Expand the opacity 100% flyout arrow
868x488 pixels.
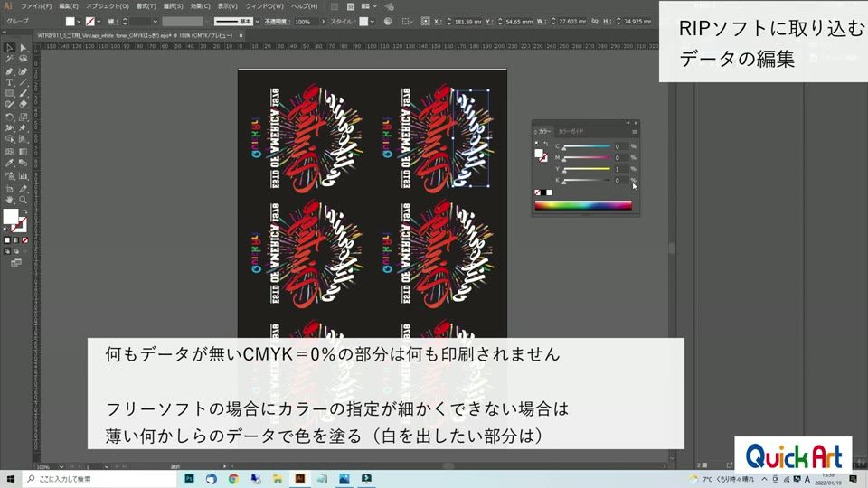pos(324,22)
